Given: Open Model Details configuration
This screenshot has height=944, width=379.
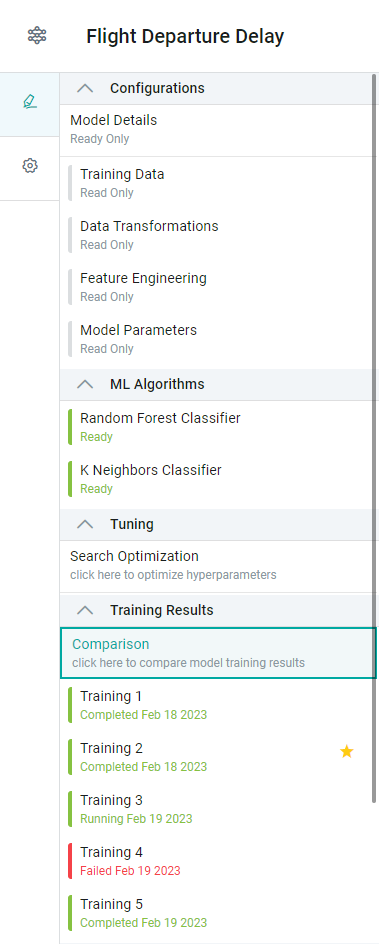Looking at the screenshot, I should [217, 130].
